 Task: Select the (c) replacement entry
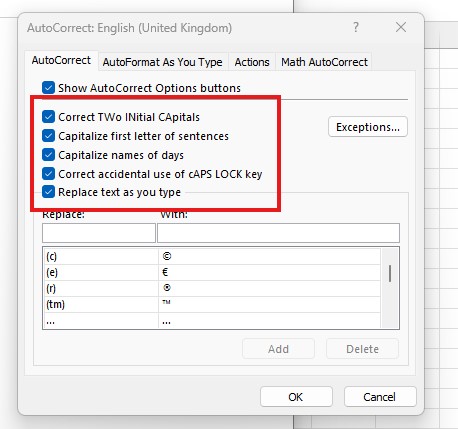(x=101, y=256)
